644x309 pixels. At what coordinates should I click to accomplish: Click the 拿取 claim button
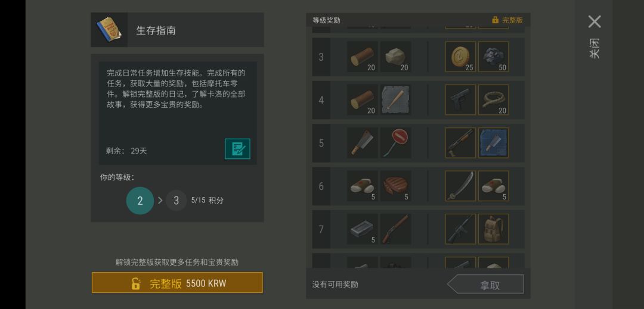pos(485,285)
